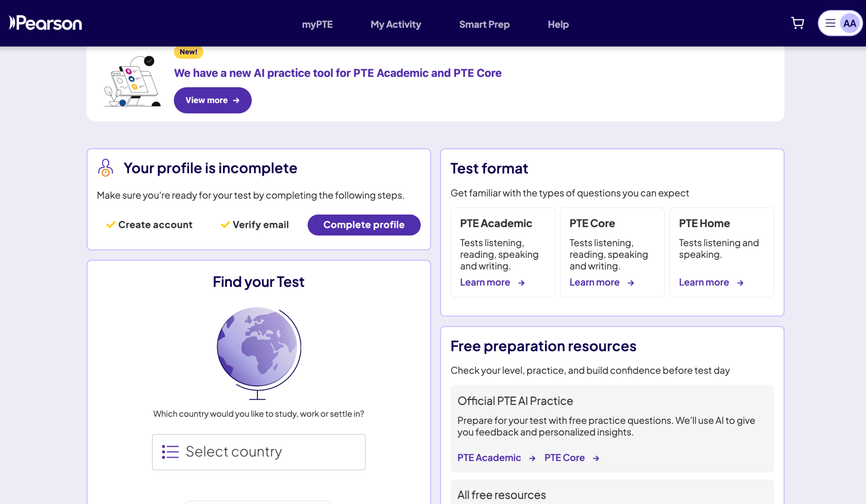
Task: Click the PTE Academic card title
Action: click(496, 223)
